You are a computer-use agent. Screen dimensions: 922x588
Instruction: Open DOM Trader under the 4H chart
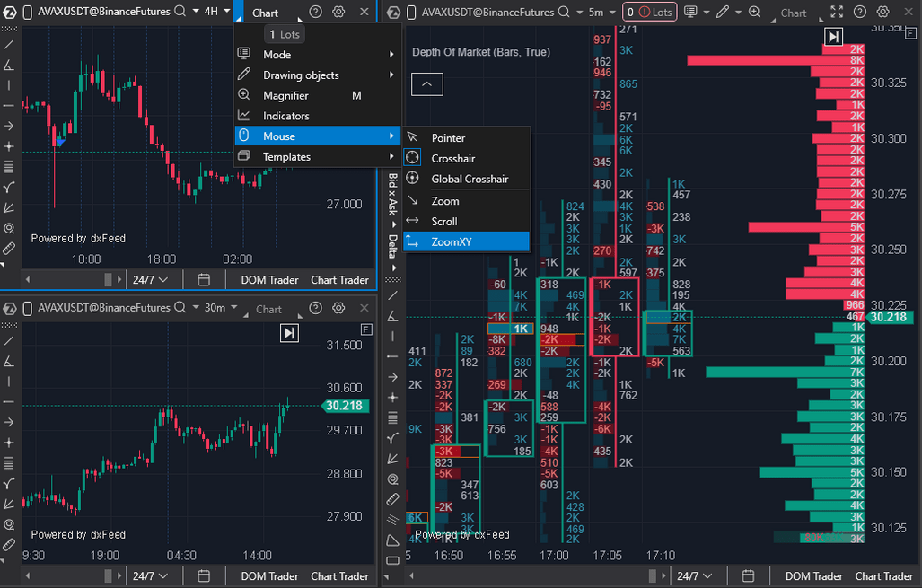pyautogui.click(x=269, y=280)
